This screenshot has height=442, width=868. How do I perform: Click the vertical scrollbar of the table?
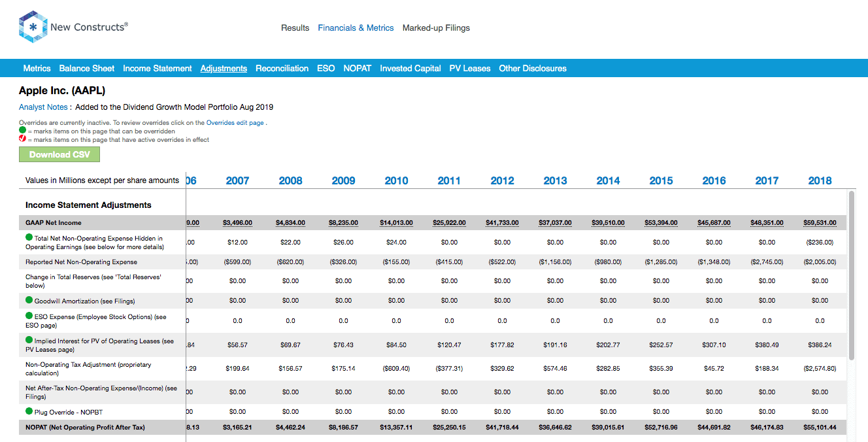[851, 275]
